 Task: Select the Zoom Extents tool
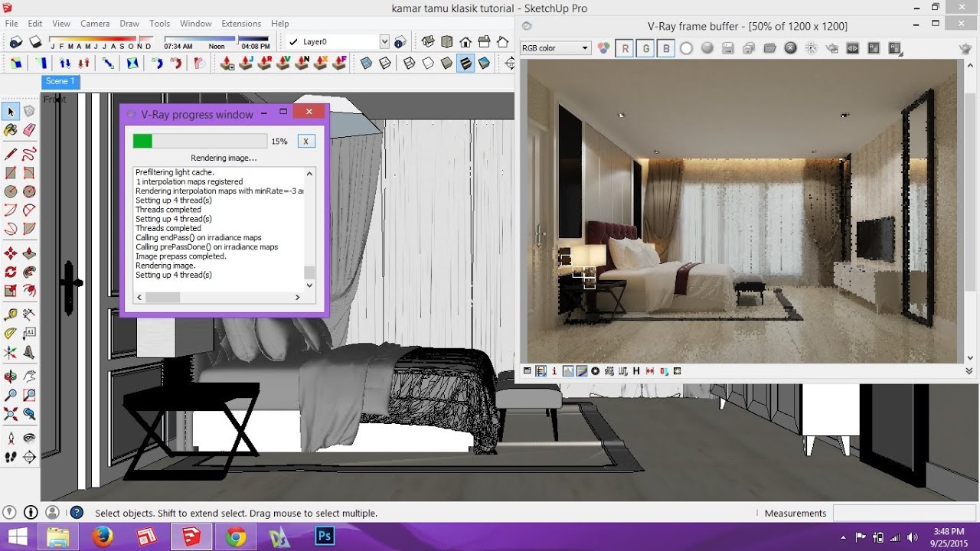click(11, 414)
